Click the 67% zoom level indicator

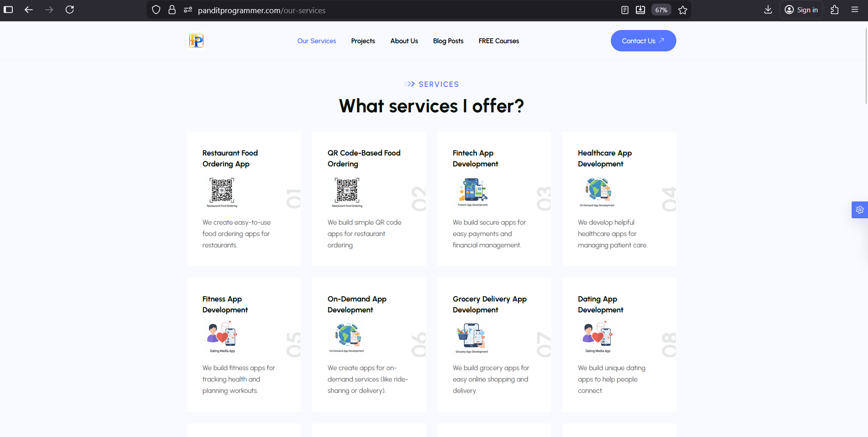[661, 10]
